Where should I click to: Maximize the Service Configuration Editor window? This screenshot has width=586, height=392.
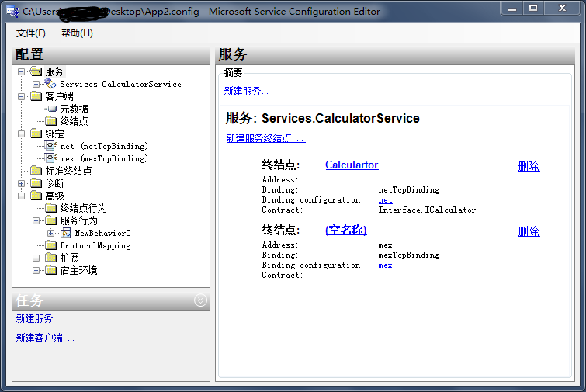pyautogui.click(x=533, y=8)
